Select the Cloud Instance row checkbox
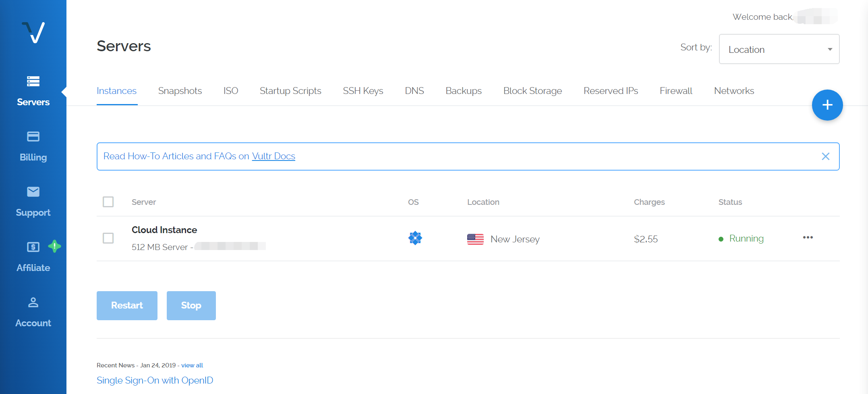 click(x=108, y=238)
